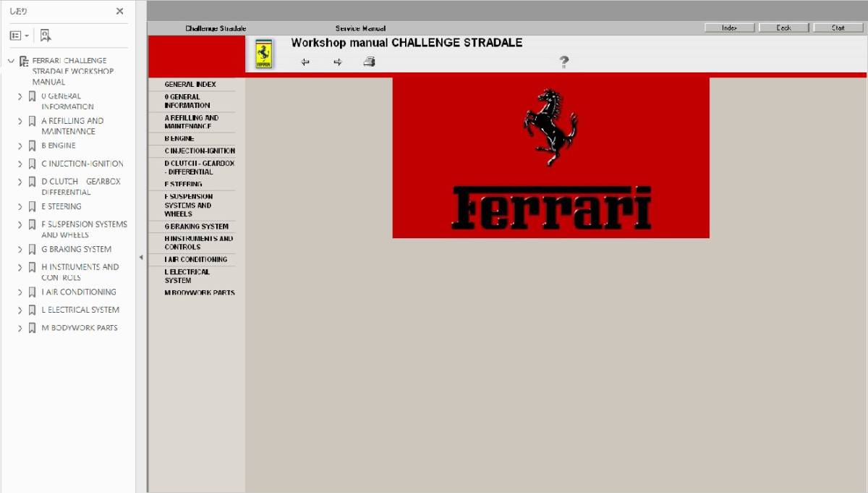This screenshot has width=868, height=493.
Task: Click bookmark icon beside 0 GENERAL INFORMATION
Action: coord(32,96)
